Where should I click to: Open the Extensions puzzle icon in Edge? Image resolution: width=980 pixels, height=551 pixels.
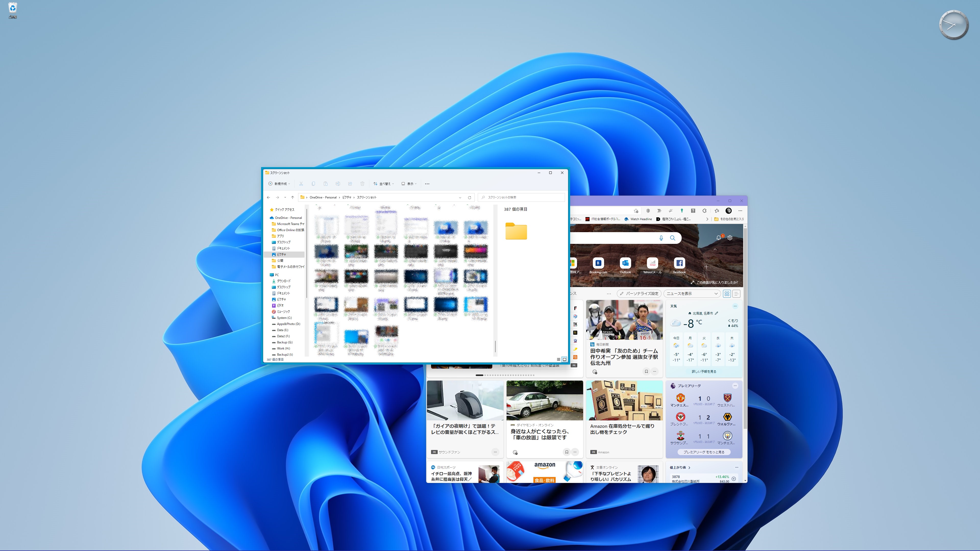tap(705, 211)
